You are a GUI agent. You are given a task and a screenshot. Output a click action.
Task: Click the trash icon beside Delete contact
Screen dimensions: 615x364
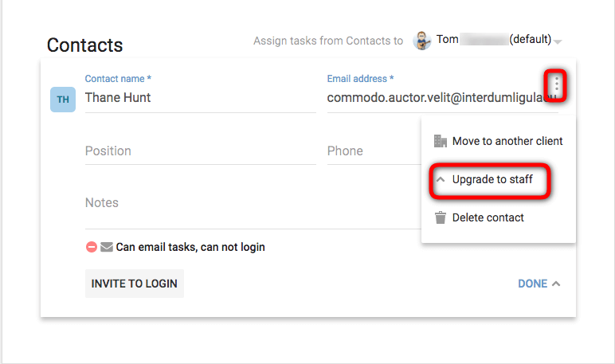click(440, 217)
